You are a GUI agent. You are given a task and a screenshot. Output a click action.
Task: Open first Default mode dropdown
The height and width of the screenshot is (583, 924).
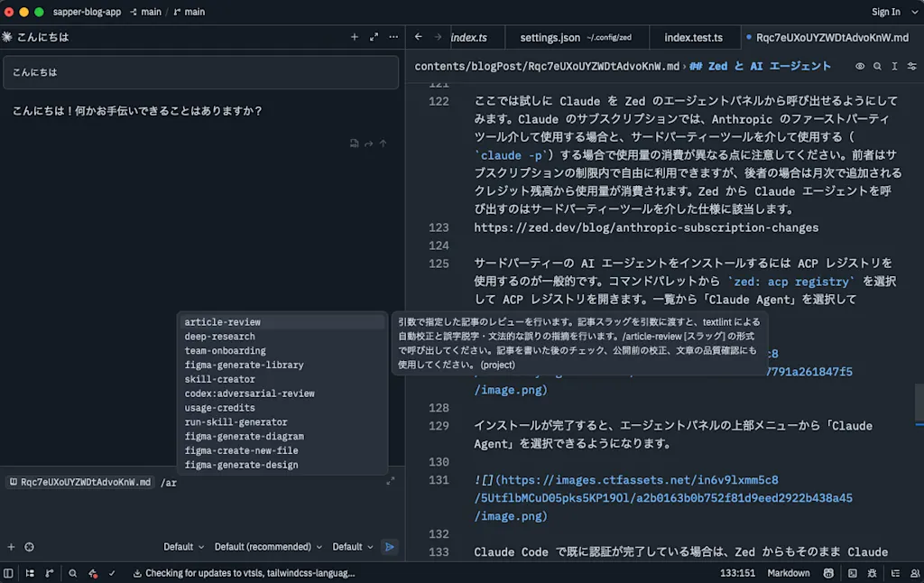click(183, 547)
